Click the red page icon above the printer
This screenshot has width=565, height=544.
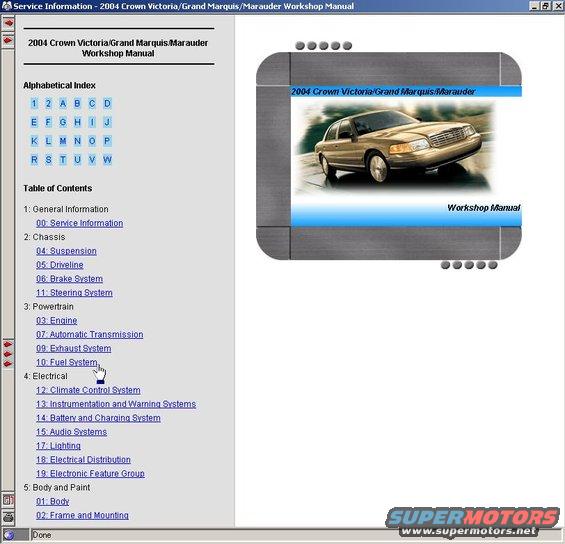[8, 500]
